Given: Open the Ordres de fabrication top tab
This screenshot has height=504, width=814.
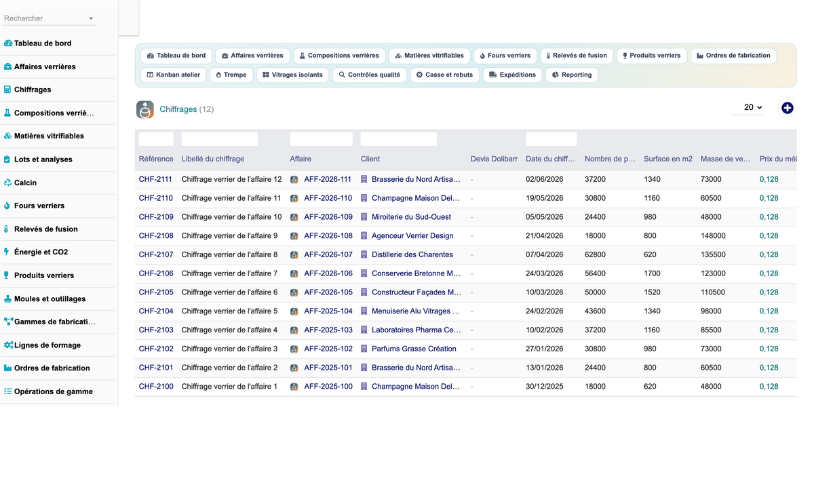Looking at the screenshot, I should pos(734,56).
